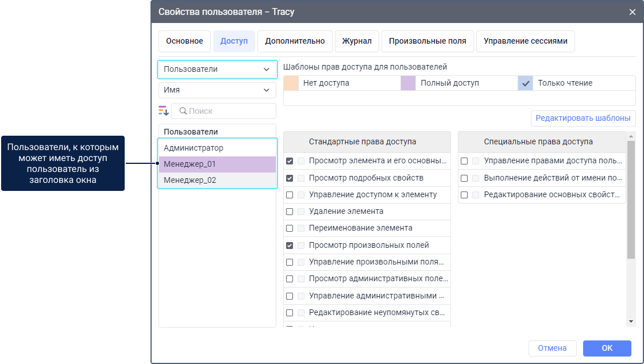This screenshot has width=644, height=364.
Task: Click scrollbar down arrow in rights panel
Action: (x=631, y=321)
